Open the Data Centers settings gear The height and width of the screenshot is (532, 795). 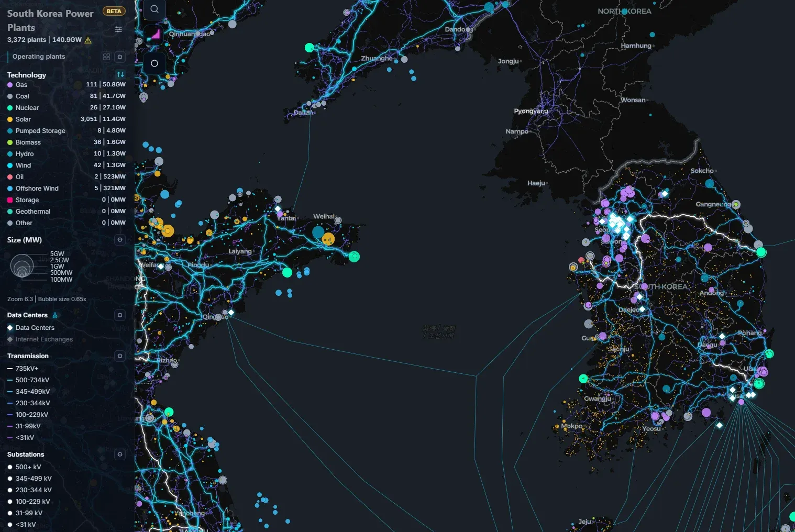tap(120, 315)
